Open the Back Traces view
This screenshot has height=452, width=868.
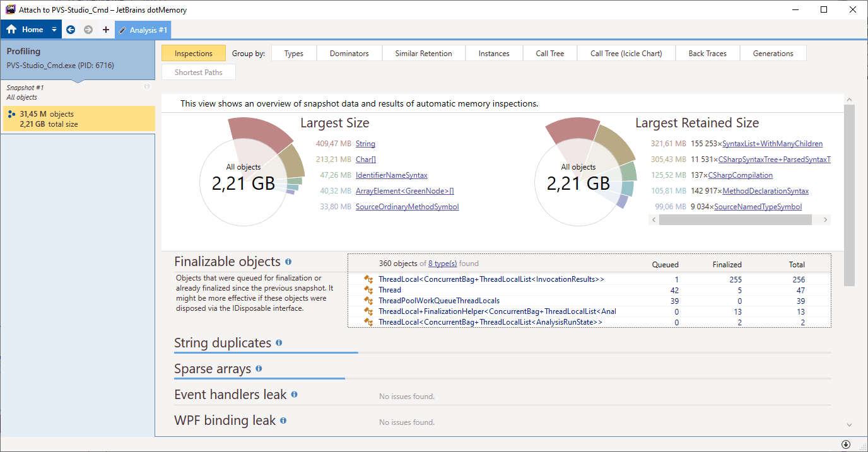coord(708,54)
